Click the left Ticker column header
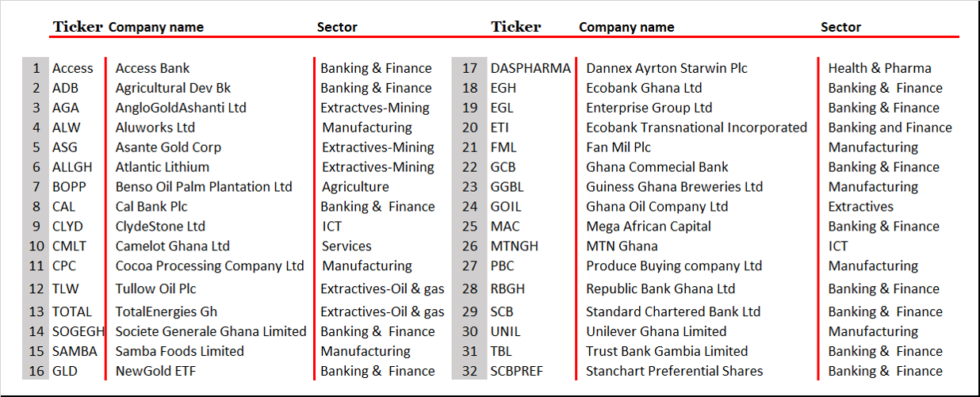 78,27
